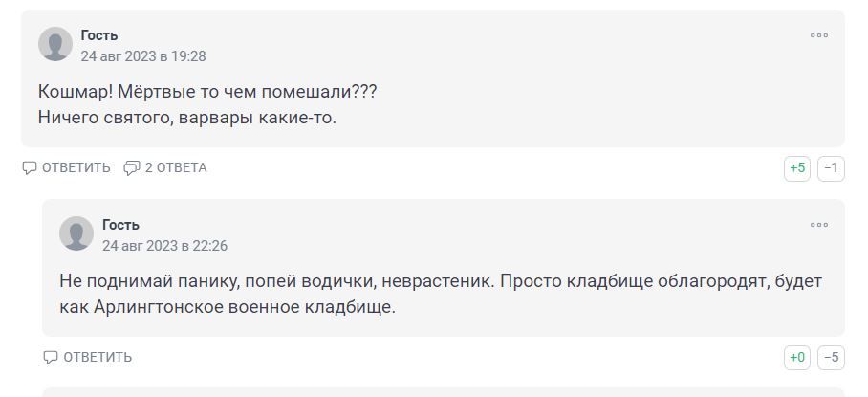This screenshot has height=397, width=868.
Task: Downvote the comment showing −1
Action: [831, 168]
